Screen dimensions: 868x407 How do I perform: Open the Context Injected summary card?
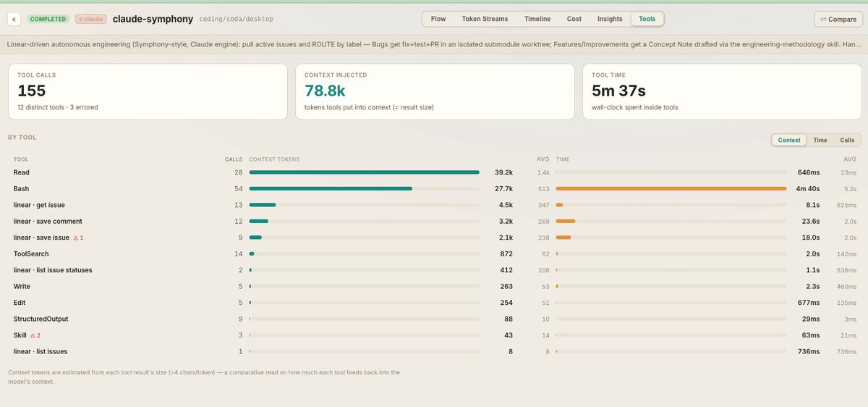pyautogui.click(x=435, y=91)
